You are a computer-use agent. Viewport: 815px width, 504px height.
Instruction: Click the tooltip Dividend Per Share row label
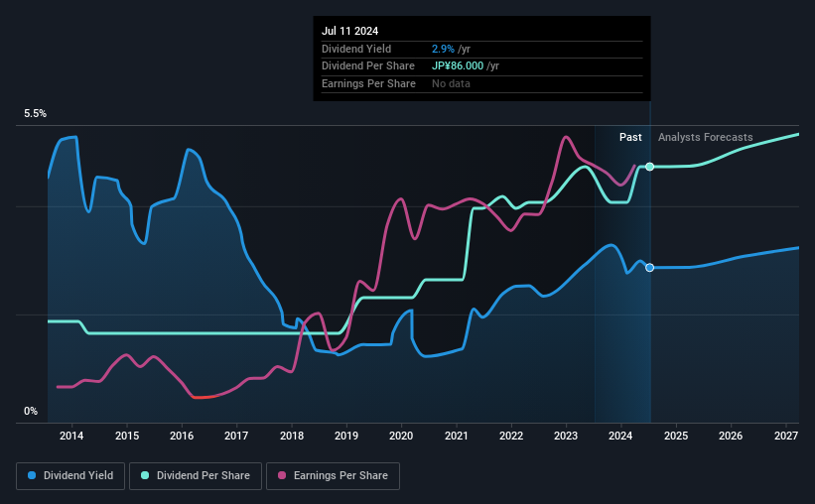click(x=368, y=66)
